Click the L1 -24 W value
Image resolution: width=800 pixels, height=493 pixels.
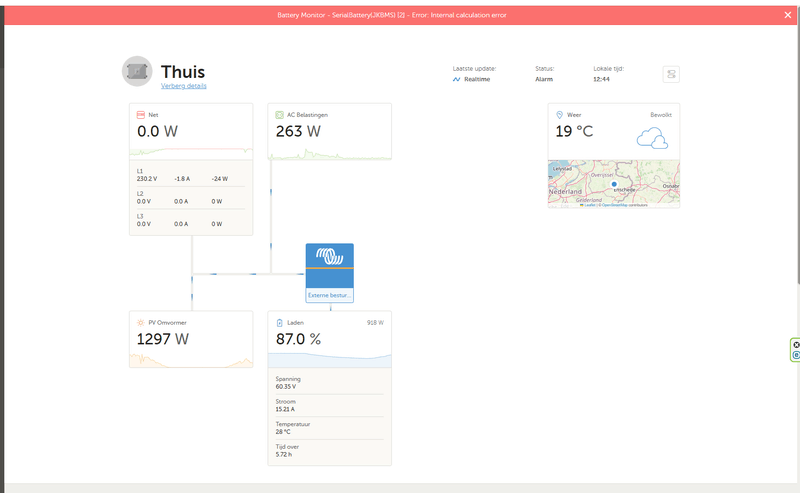220,179
